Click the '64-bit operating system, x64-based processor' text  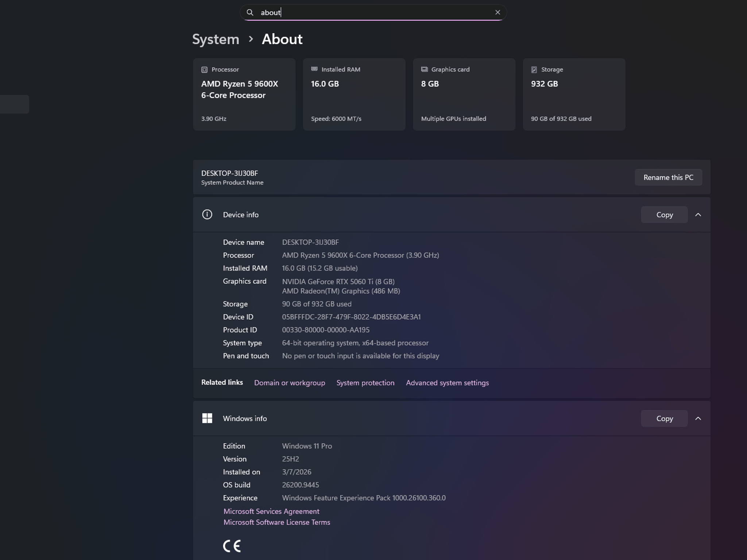[x=355, y=343]
